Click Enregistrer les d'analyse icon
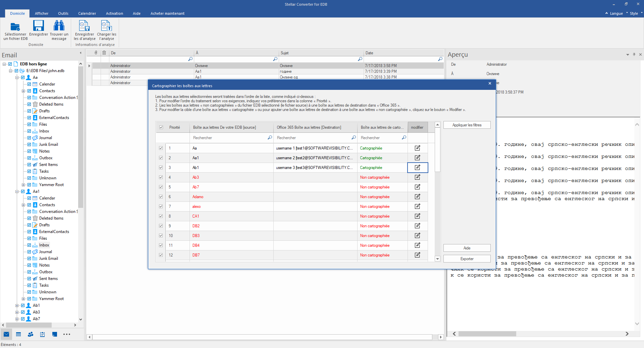 point(84,26)
